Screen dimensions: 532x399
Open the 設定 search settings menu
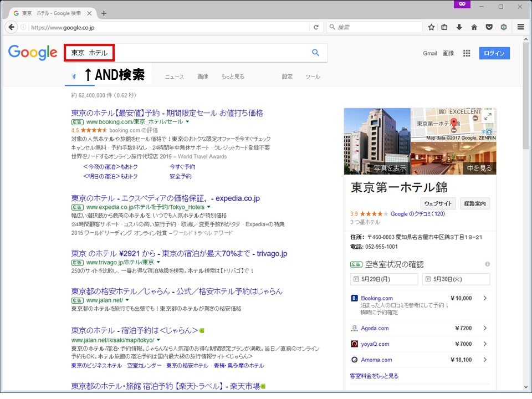click(287, 76)
